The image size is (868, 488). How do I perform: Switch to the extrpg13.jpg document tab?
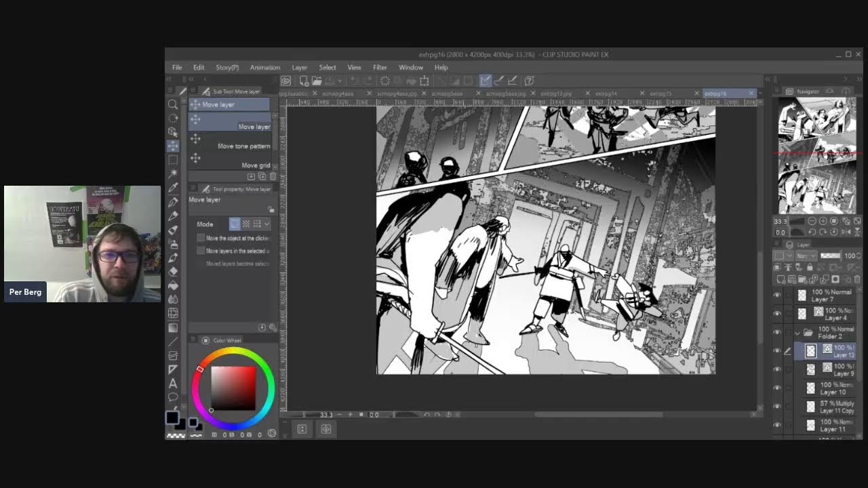coord(556,94)
